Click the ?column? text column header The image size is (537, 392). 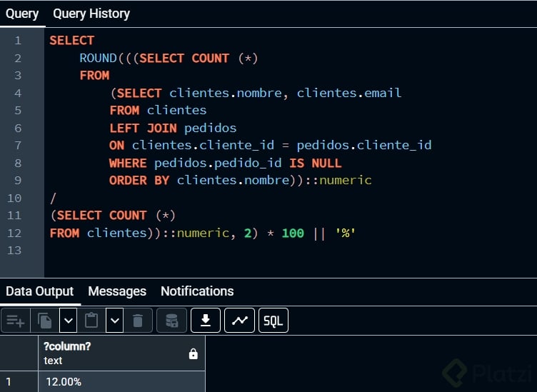pos(107,353)
